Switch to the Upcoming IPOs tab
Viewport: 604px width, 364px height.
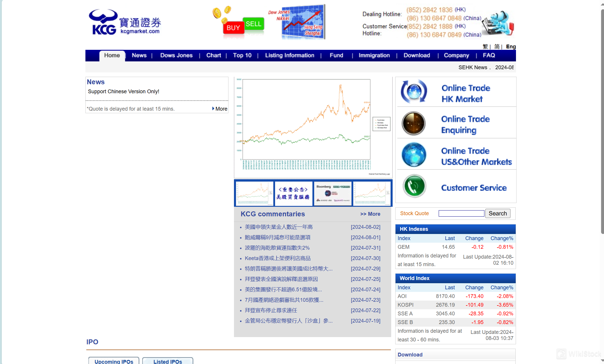click(114, 361)
